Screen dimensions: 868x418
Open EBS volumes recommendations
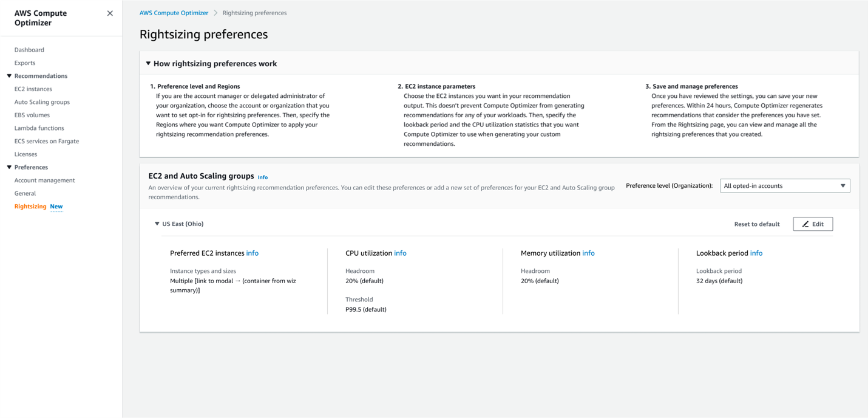point(32,115)
